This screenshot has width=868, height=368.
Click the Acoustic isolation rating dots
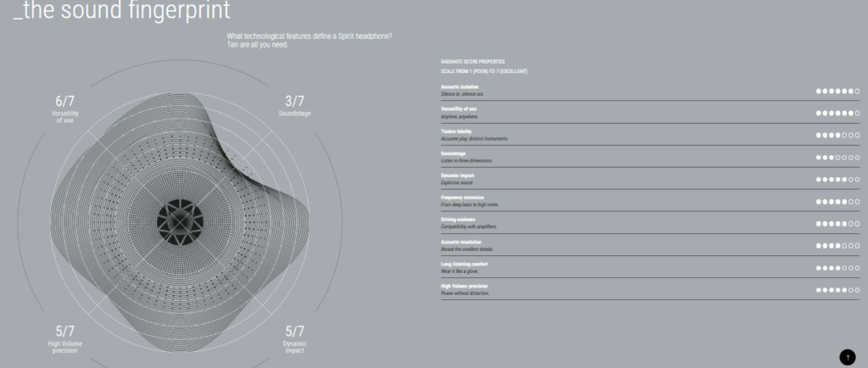coord(837,91)
